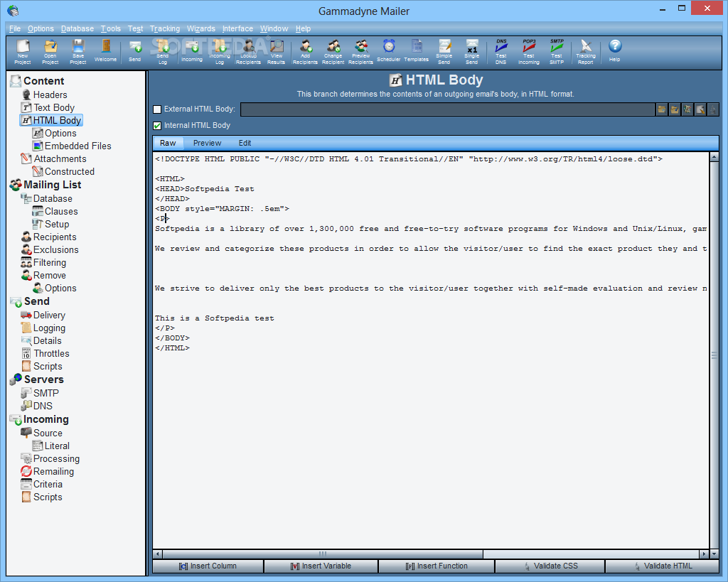Open the File menu
Viewport: 728px width, 582px height.
coord(15,28)
